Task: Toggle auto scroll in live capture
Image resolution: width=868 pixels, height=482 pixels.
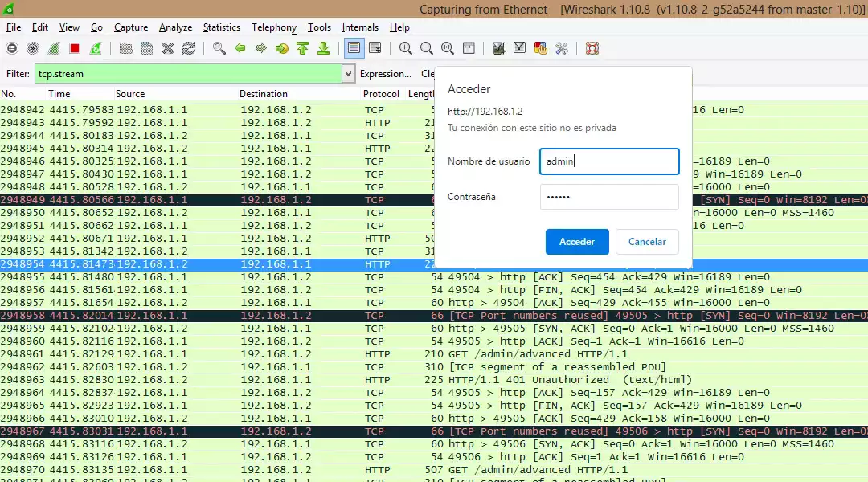Action: tap(375, 49)
